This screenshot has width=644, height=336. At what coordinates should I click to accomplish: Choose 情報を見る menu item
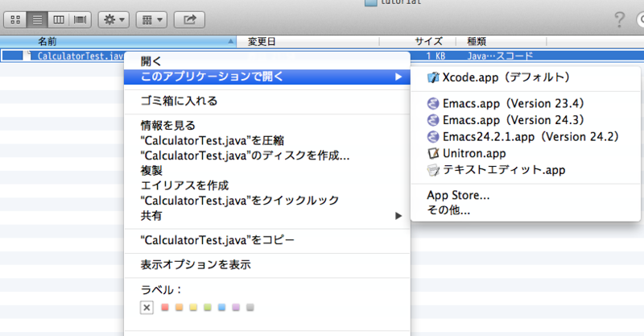(267, 126)
